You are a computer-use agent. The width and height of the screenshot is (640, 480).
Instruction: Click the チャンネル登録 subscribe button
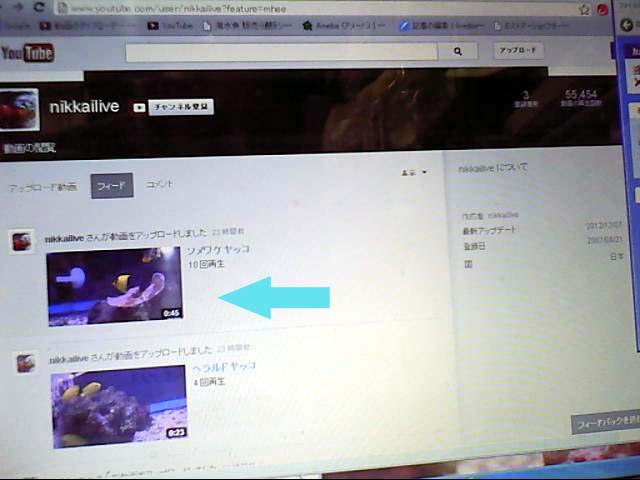pyautogui.click(x=181, y=107)
